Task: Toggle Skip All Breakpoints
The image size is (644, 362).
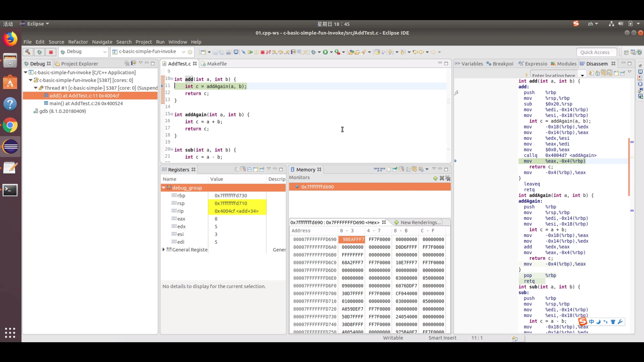Action: pyautogui.click(x=244, y=52)
